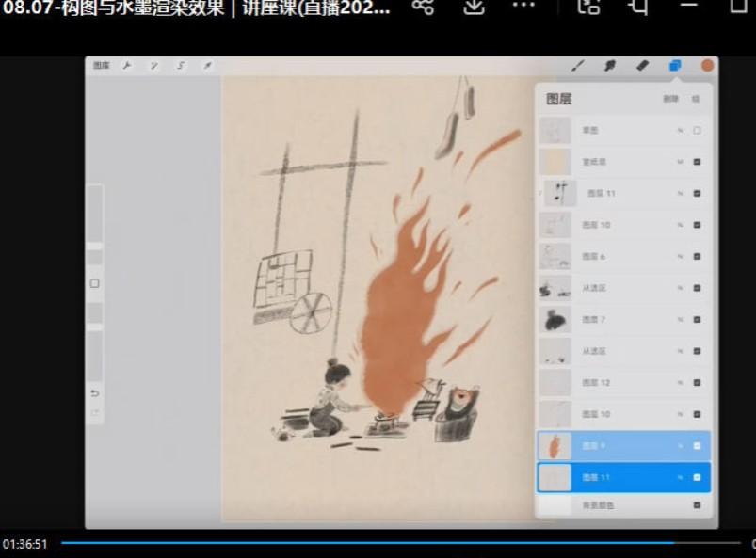The width and height of the screenshot is (756, 558).
Task: Expand the 图层 11 group chevron
Action: 540,193
